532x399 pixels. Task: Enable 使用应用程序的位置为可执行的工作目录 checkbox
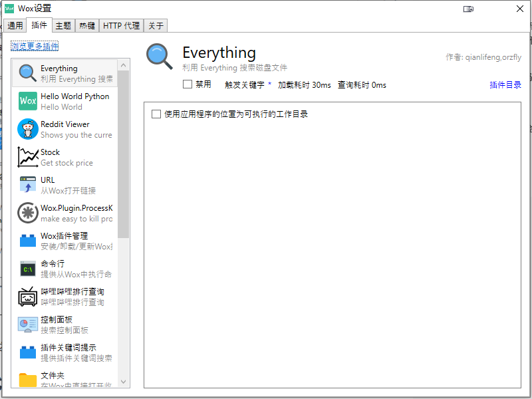pyautogui.click(x=156, y=114)
